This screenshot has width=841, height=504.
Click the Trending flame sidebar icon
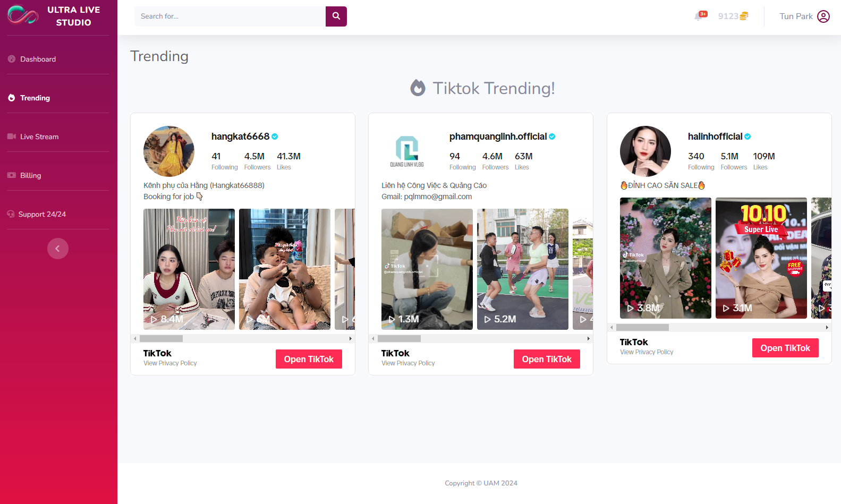12,98
